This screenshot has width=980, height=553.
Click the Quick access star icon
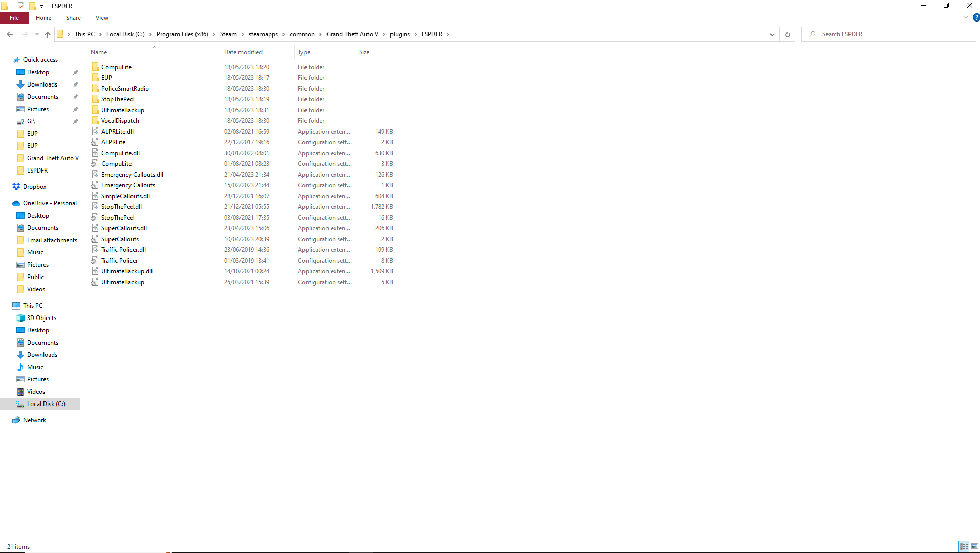pos(16,60)
